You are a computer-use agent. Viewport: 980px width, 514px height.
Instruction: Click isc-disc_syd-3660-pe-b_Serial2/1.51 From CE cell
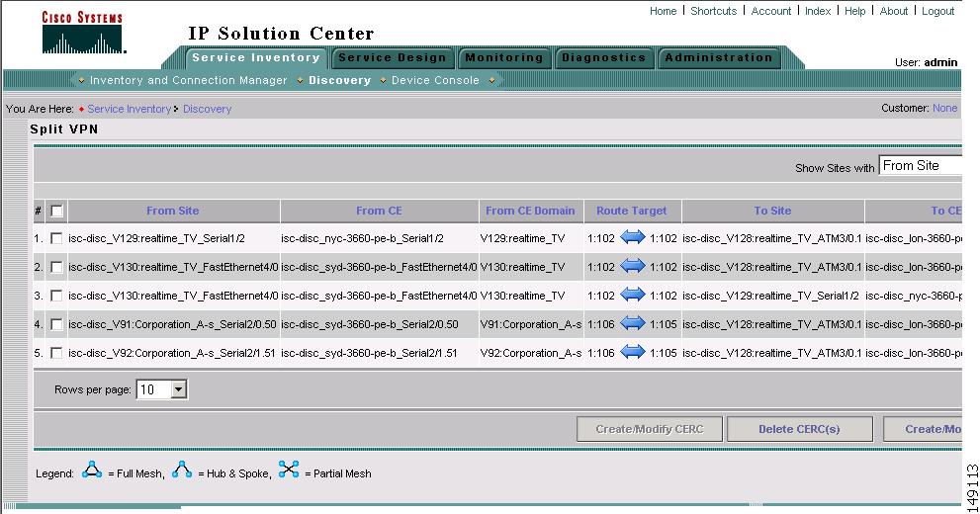pyautogui.click(x=369, y=354)
